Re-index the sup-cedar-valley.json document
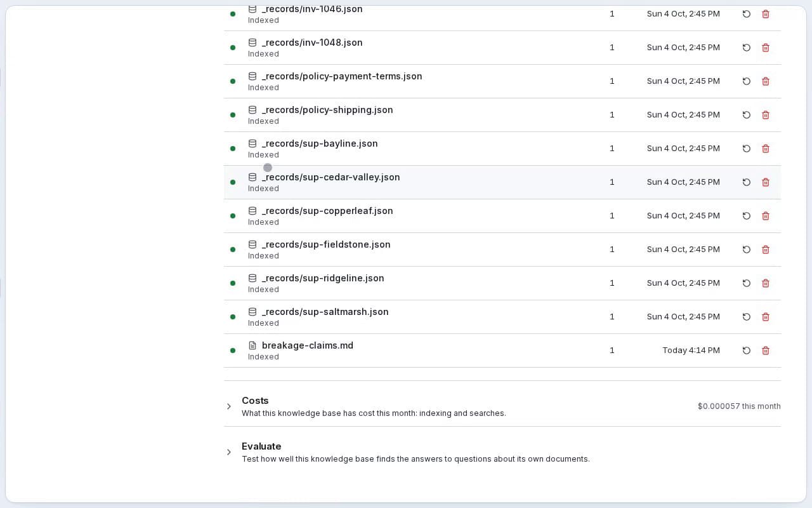The height and width of the screenshot is (508, 812). point(747,182)
